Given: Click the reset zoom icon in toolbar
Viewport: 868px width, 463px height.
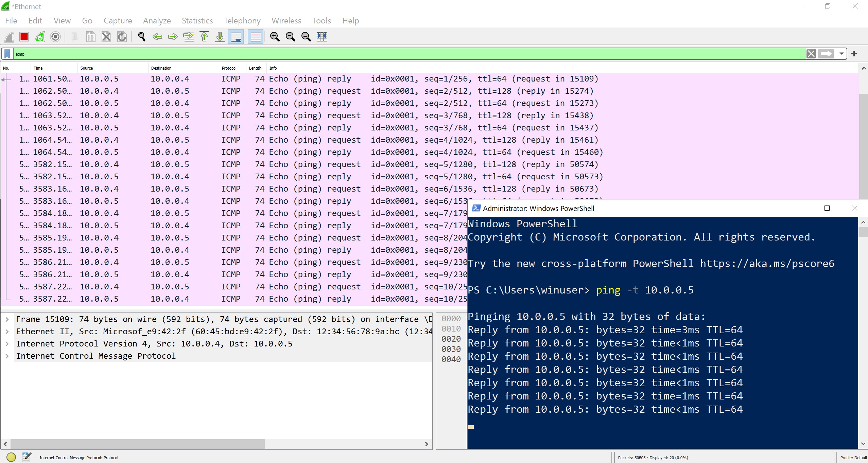Looking at the screenshot, I should [x=306, y=36].
